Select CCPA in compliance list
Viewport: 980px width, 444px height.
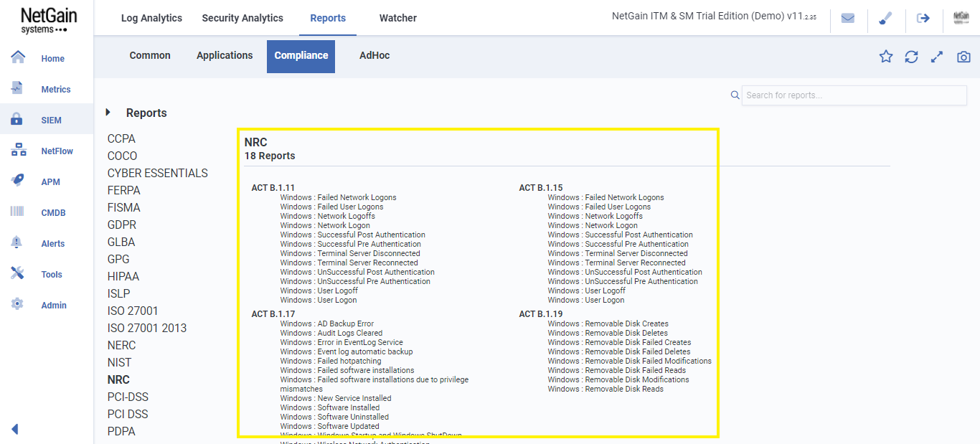121,138
